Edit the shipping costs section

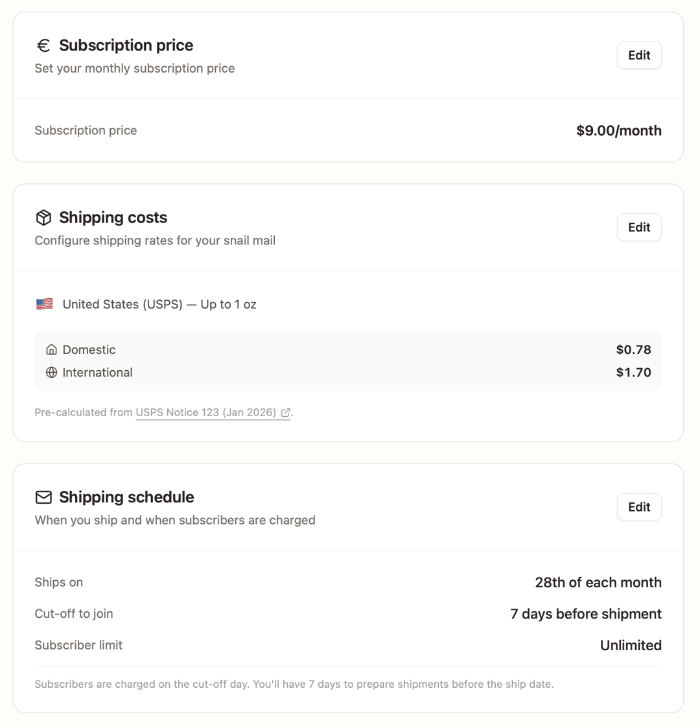(x=639, y=228)
